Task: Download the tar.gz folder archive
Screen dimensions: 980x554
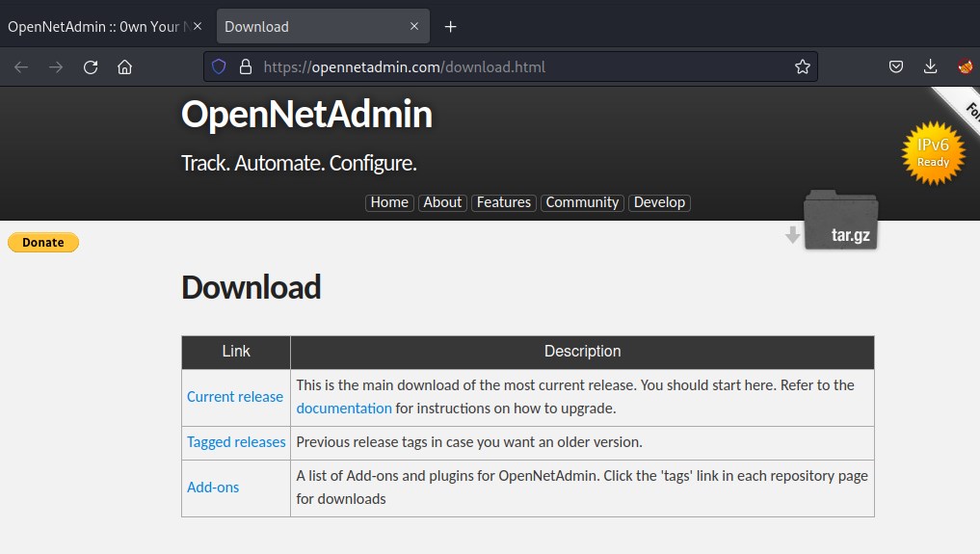Action: pos(840,222)
